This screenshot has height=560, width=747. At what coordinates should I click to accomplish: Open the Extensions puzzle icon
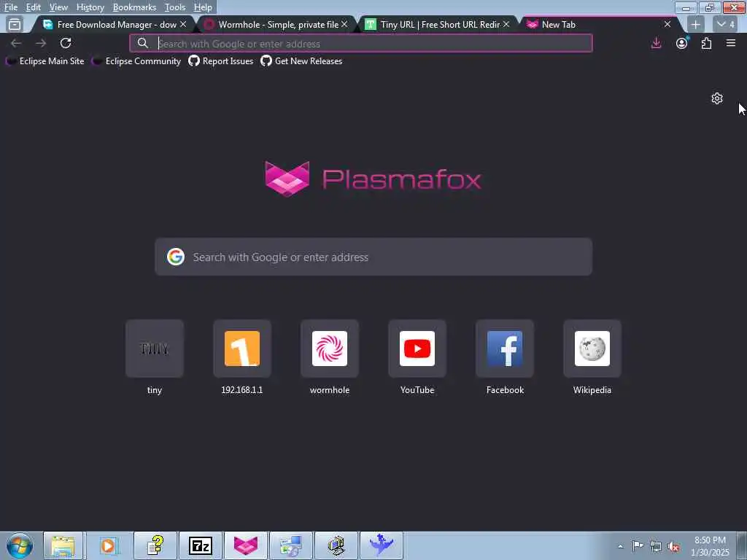(x=706, y=43)
